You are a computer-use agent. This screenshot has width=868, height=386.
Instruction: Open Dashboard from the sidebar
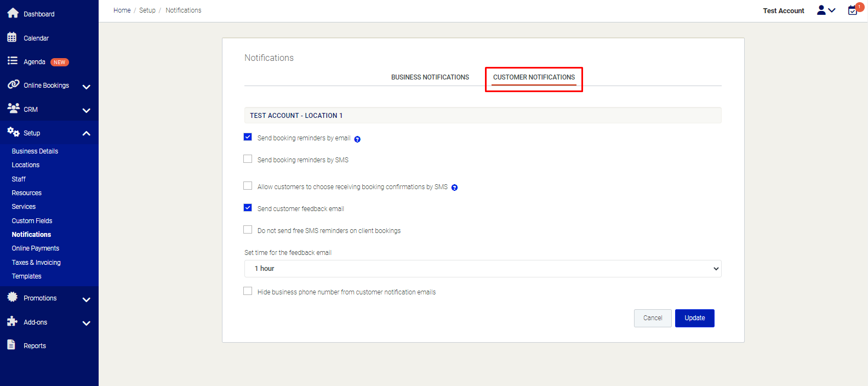[39, 14]
